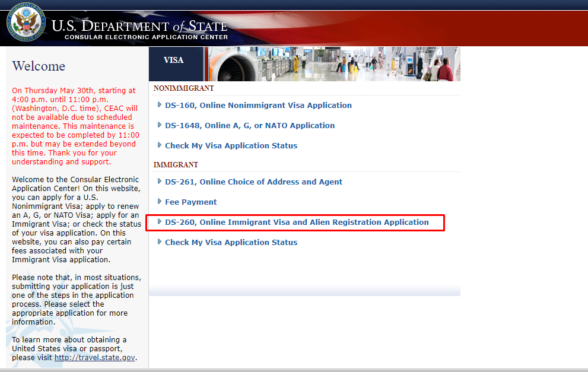Screen dimensions: 588x372
Task: Click the Welcome heading
Action: coord(39,66)
